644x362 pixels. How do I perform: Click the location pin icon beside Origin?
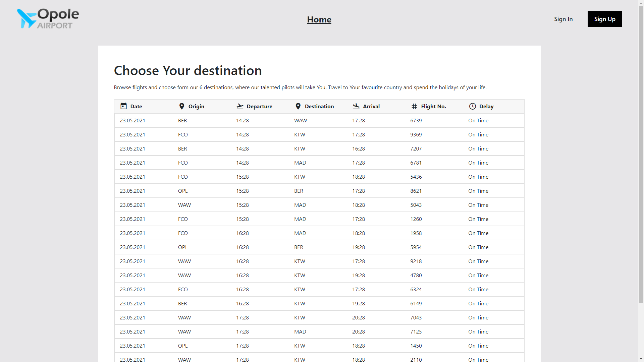tap(182, 106)
